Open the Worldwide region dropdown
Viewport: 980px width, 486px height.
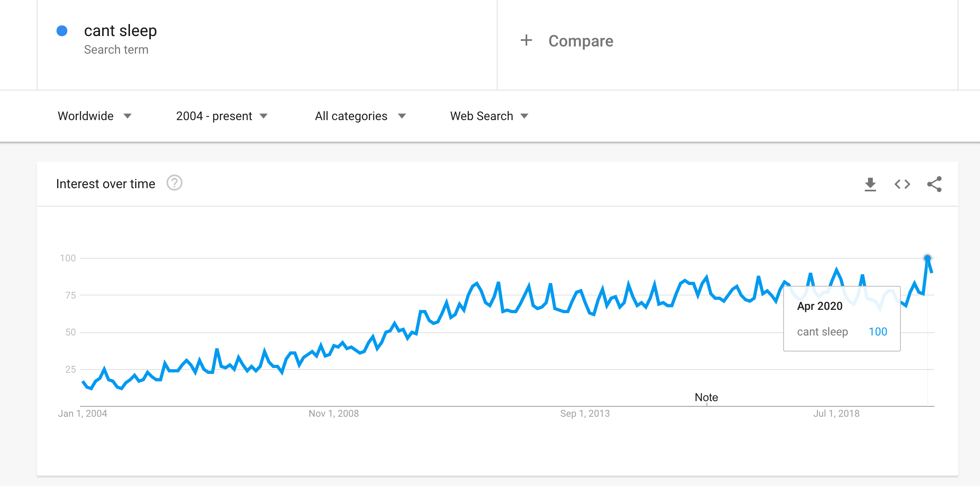coord(94,116)
